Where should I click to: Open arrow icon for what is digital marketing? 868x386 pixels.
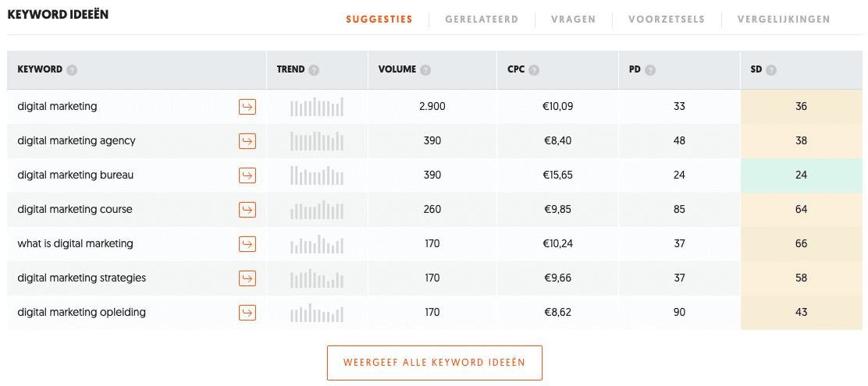(247, 244)
